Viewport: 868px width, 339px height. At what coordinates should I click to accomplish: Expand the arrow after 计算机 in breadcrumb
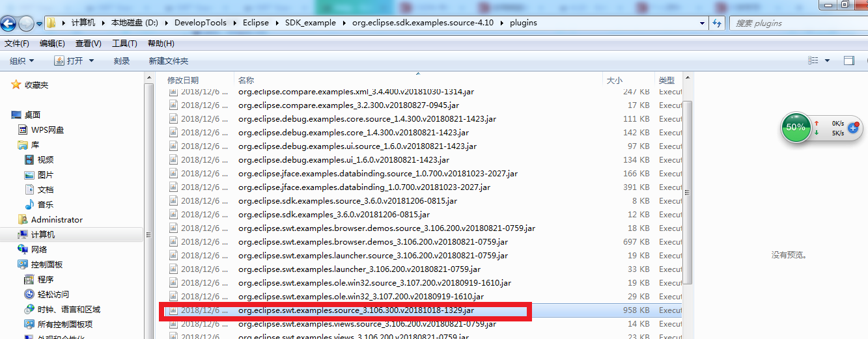[x=103, y=23]
